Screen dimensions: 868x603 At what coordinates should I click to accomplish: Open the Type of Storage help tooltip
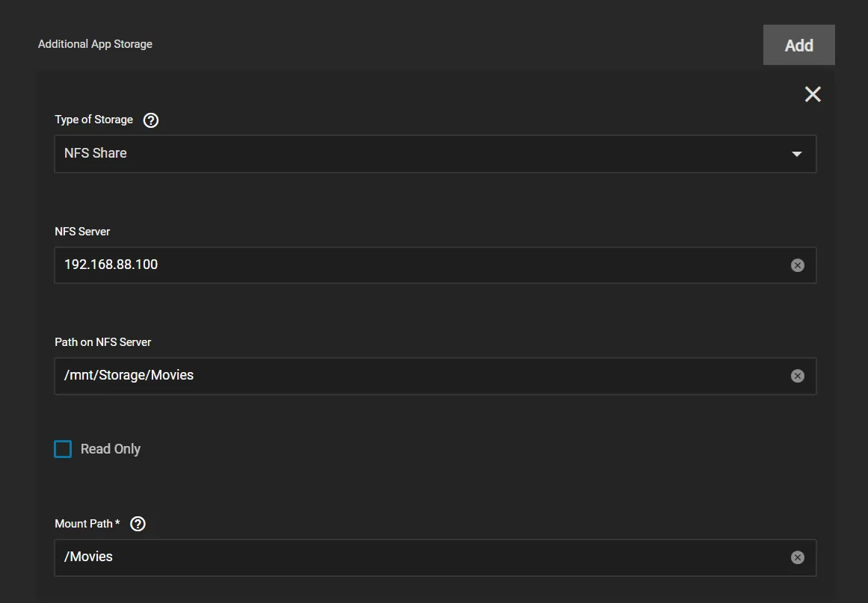coord(151,120)
